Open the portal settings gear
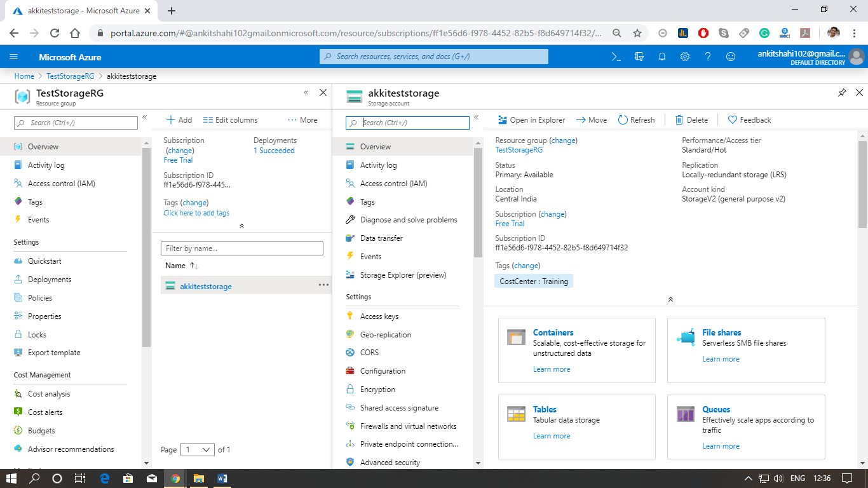The height and width of the screenshot is (488, 868). click(684, 57)
